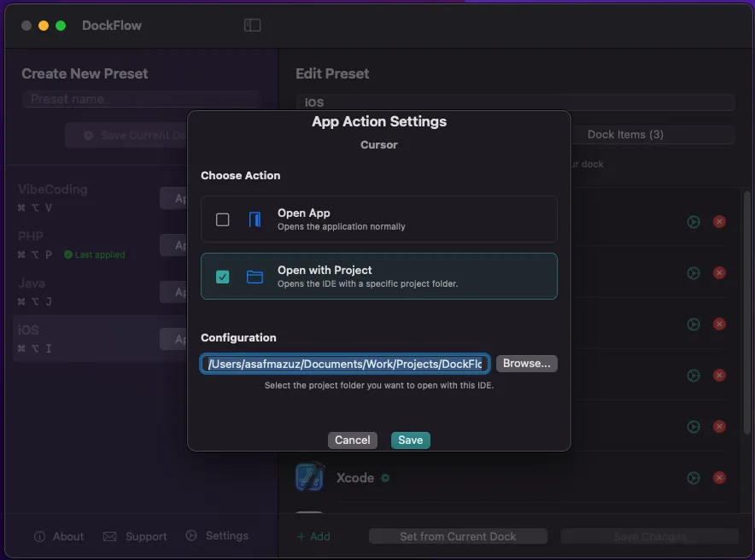Click the Open with Project folder icon
The width and height of the screenshot is (755, 560).
pos(255,277)
